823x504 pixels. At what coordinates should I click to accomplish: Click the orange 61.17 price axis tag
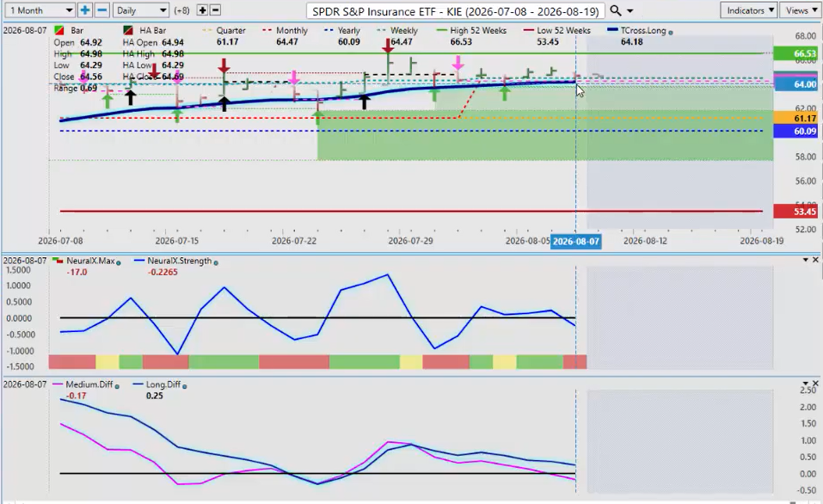point(795,118)
